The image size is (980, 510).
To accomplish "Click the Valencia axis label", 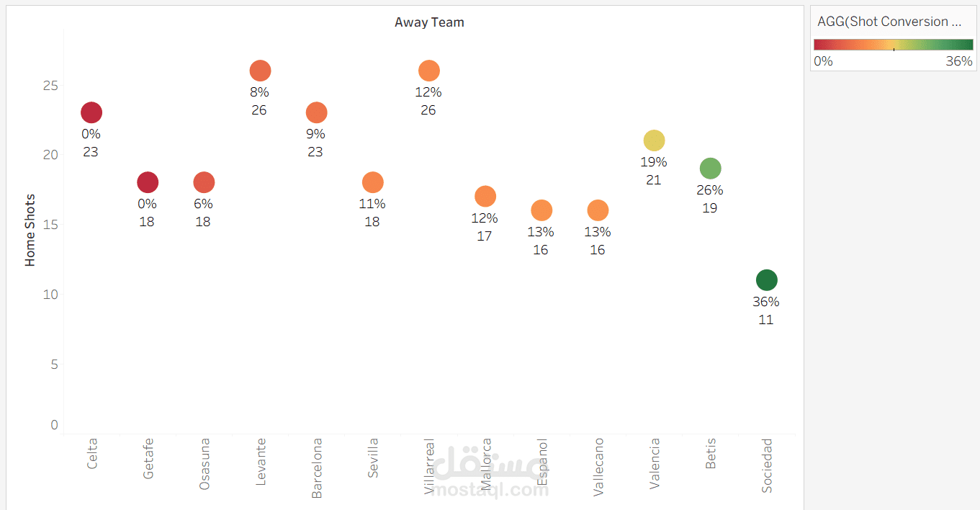I will pyautogui.click(x=655, y=464).
